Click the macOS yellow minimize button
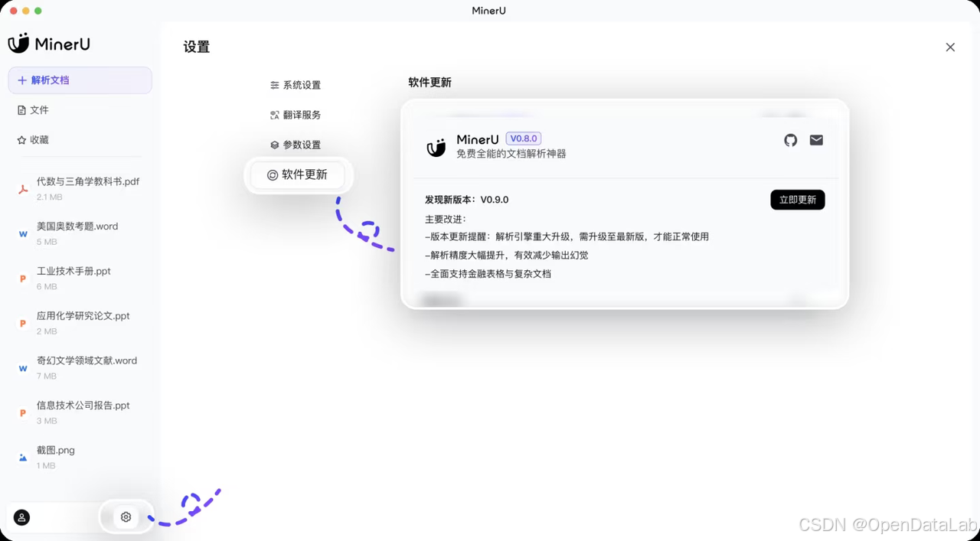Viewport: 980px width, 541px height. point(26,11)
